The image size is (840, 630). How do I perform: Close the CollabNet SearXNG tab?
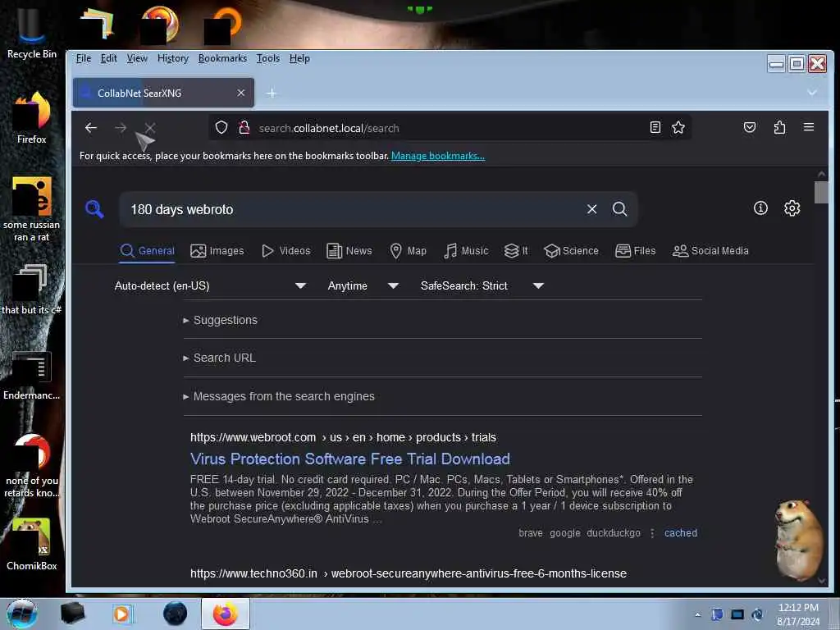tap(241, 93)
